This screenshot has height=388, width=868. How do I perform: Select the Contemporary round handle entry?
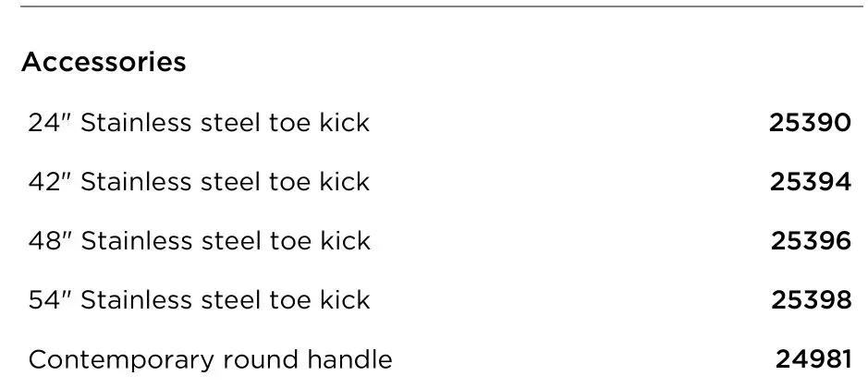210,359
